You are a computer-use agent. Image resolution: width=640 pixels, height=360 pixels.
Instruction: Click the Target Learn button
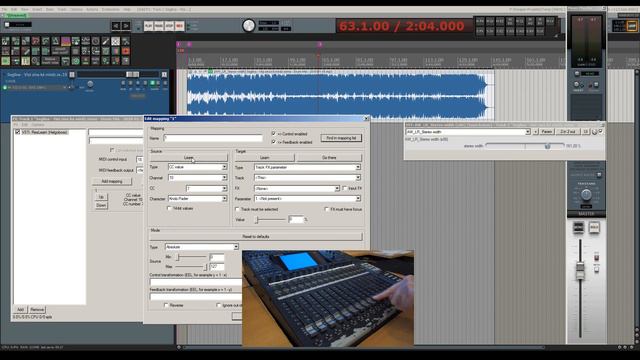click(264, 157)
